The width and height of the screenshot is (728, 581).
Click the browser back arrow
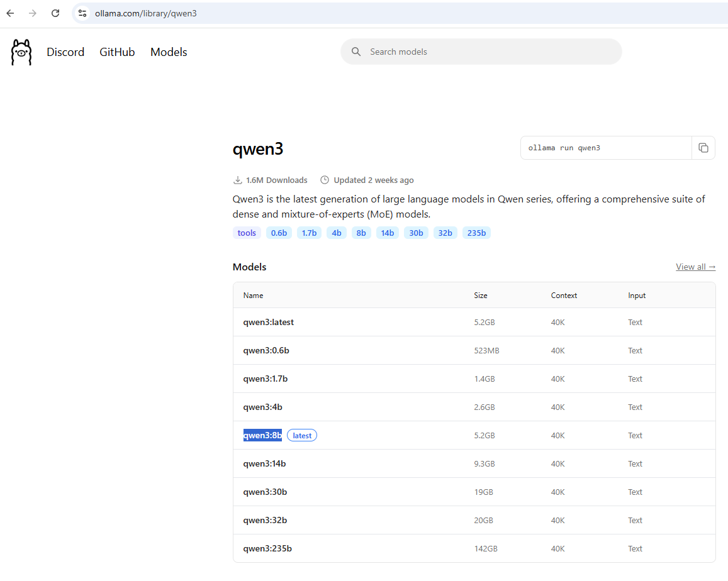10,13
